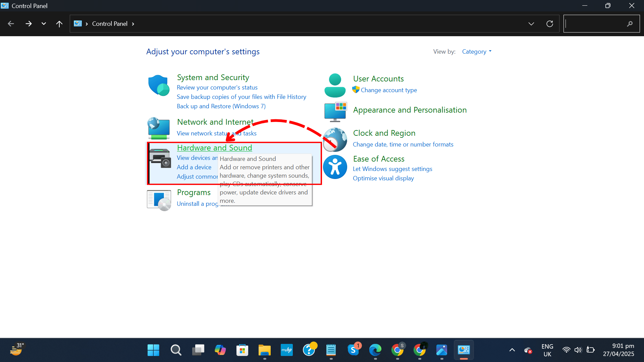644x362 pixels.
Task: Open Back up and Restore (Windows 7)
Action: tap(221, 106)
